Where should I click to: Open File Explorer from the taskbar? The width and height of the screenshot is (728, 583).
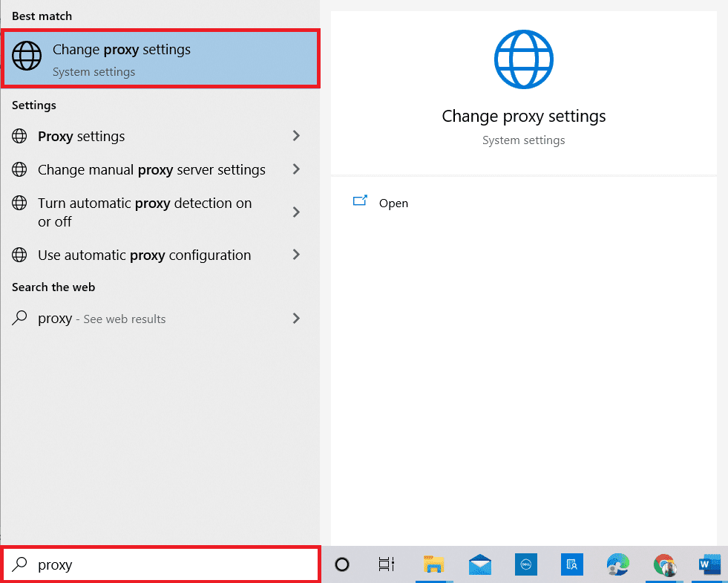point(434,564)
